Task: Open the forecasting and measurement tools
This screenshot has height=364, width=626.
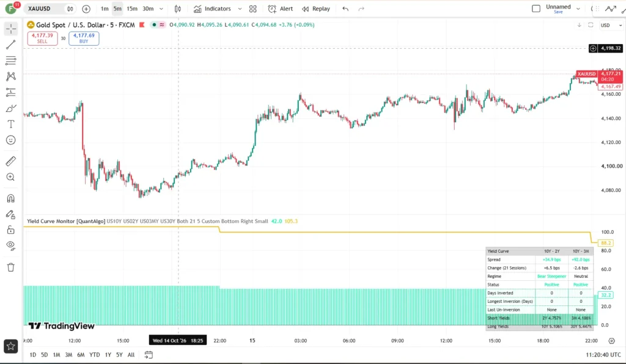Action: click(11, 92)
